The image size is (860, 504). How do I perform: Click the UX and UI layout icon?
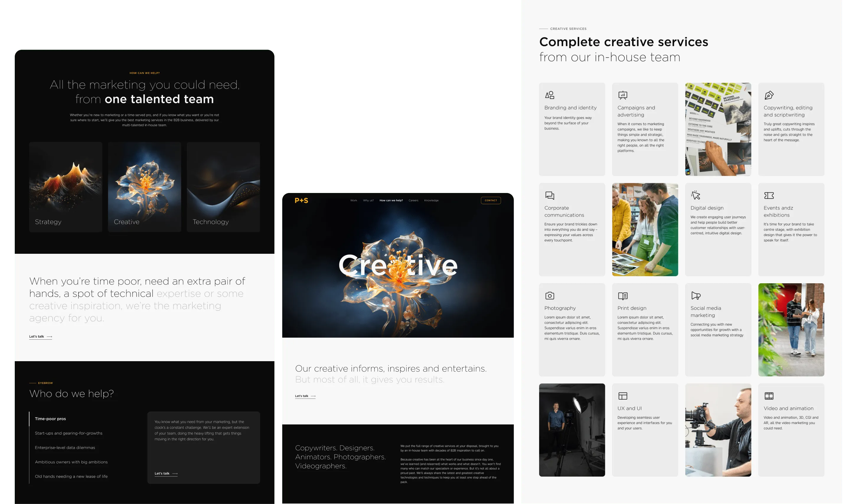click(x=622, y=396)
